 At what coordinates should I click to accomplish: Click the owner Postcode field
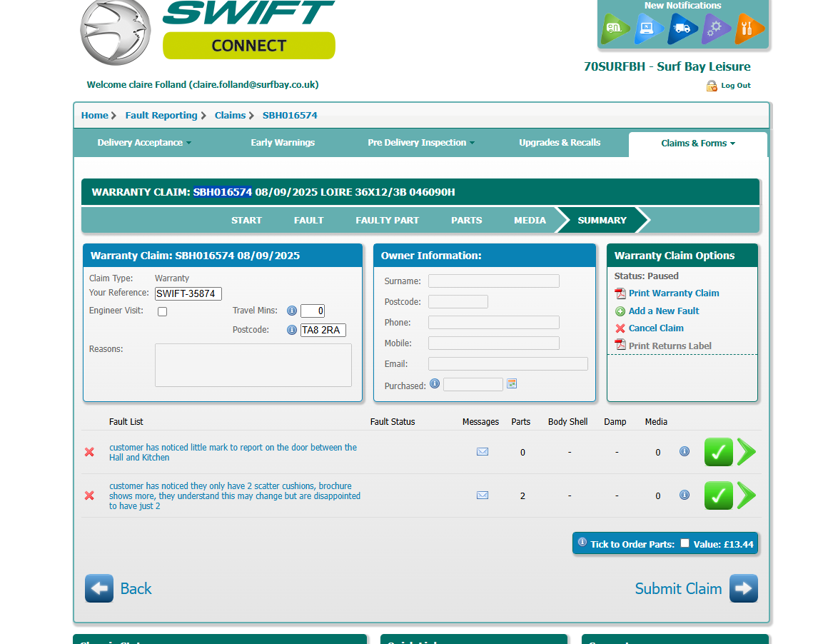pyautogui.click(x=458, y=302)
